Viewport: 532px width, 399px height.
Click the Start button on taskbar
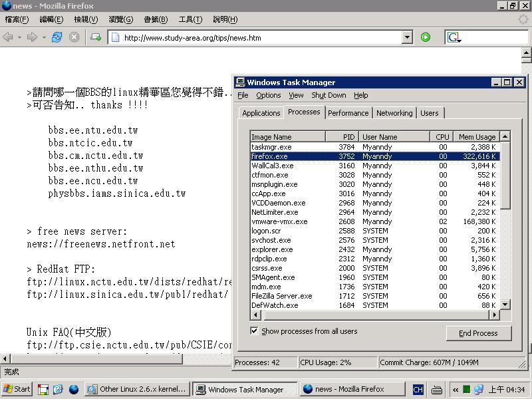(x=17, y=390)
